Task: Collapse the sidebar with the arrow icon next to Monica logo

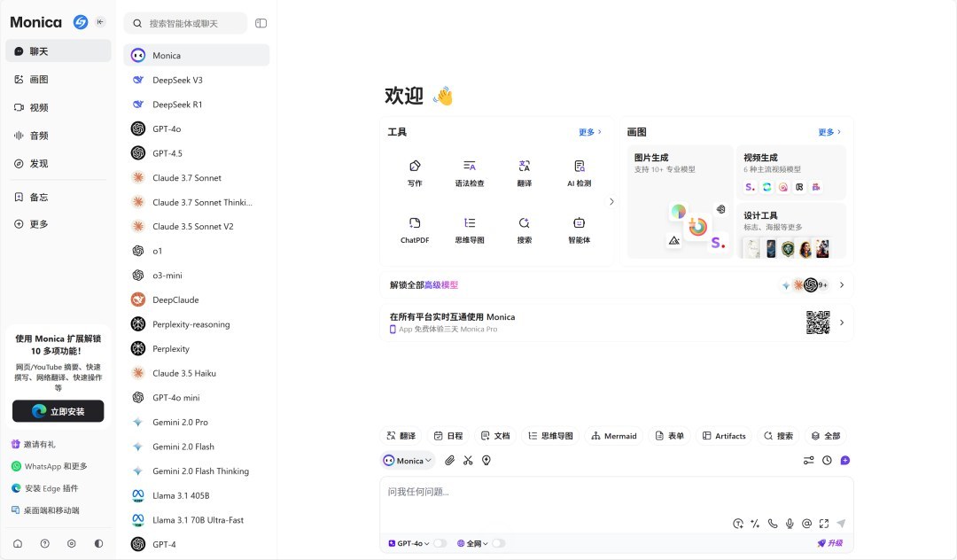Action: coord(100,22)
